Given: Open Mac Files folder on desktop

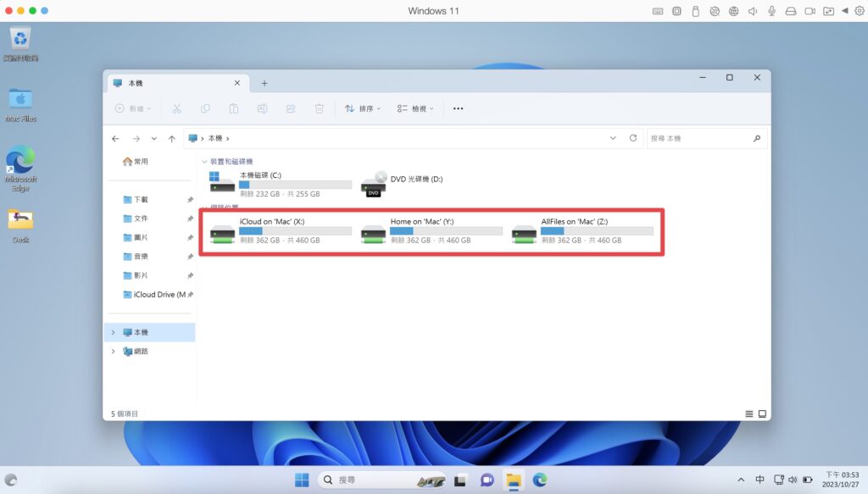Looking at the screenshot, I should (x=20, y=105).
